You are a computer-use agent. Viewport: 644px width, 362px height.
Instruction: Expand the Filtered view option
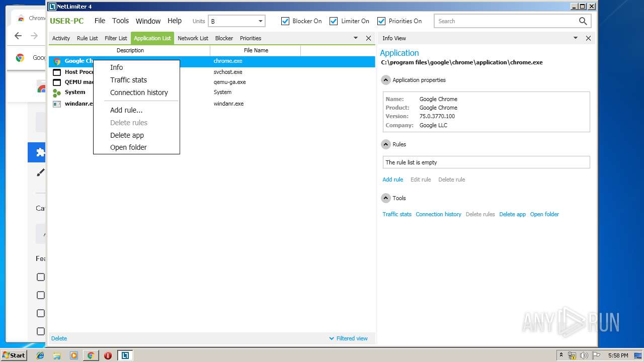(348, 338)
